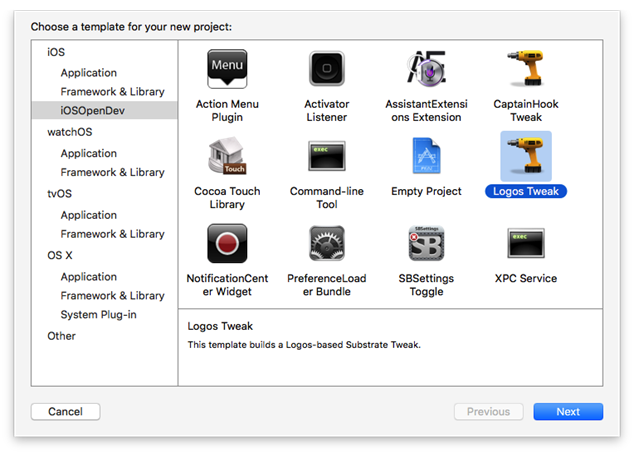Click the watchOS section header
The height and width of the screenshot is (454, 634).
(x=70, y=132)
